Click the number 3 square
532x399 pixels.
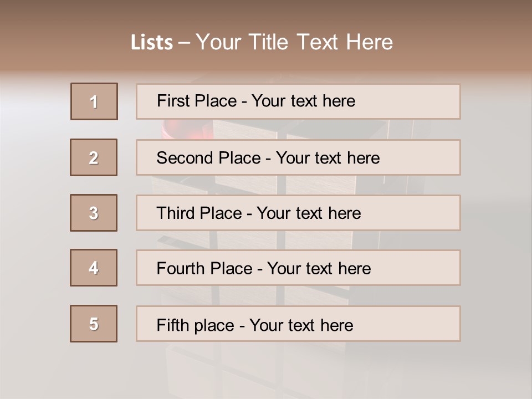94,213
